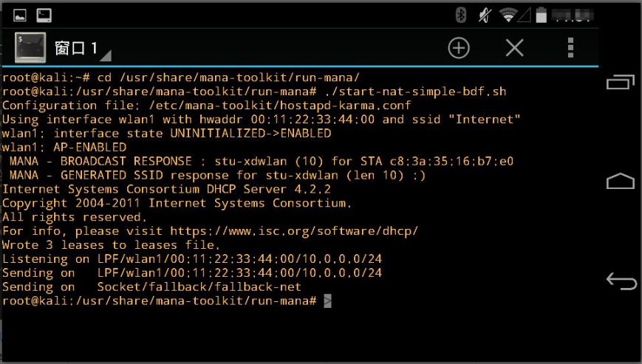Tap the terminal emulator app icon

coord(30,47)
